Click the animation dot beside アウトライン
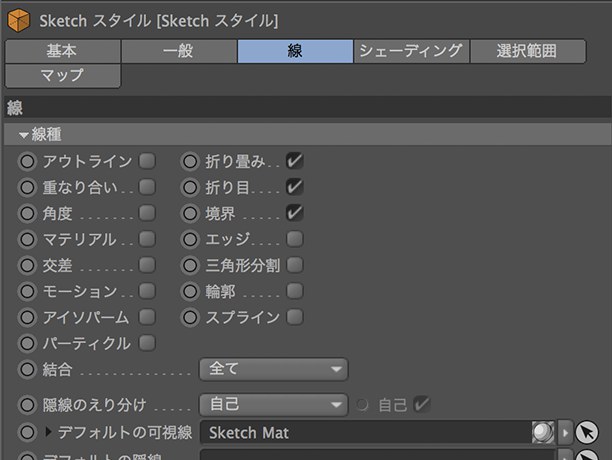This screenshot has width=612, height=460. click(x=27, y=161)
